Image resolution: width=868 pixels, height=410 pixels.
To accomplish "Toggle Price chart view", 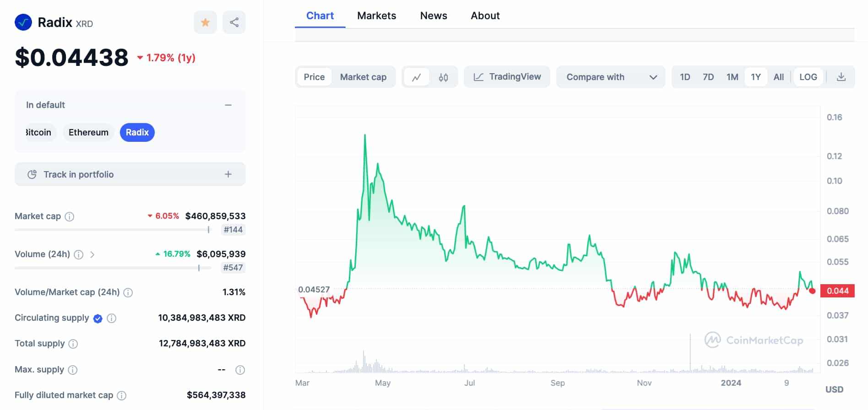I will point(314,77).
